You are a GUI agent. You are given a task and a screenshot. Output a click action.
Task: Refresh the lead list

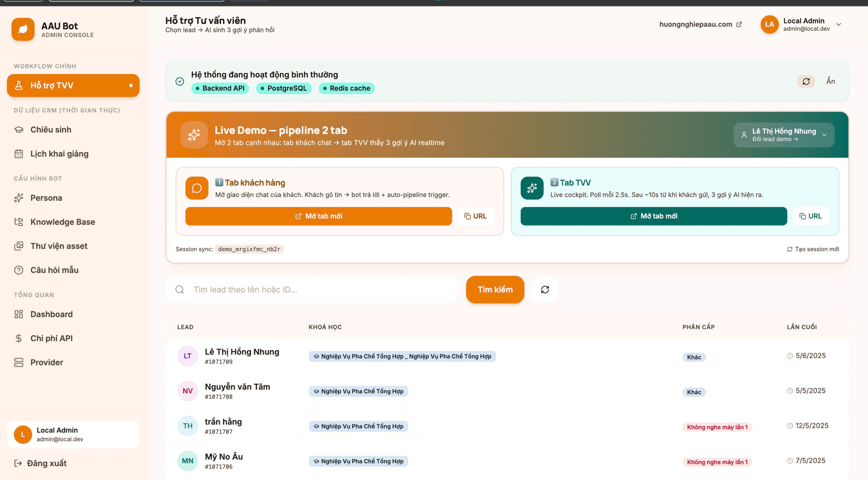coord(545,290)
